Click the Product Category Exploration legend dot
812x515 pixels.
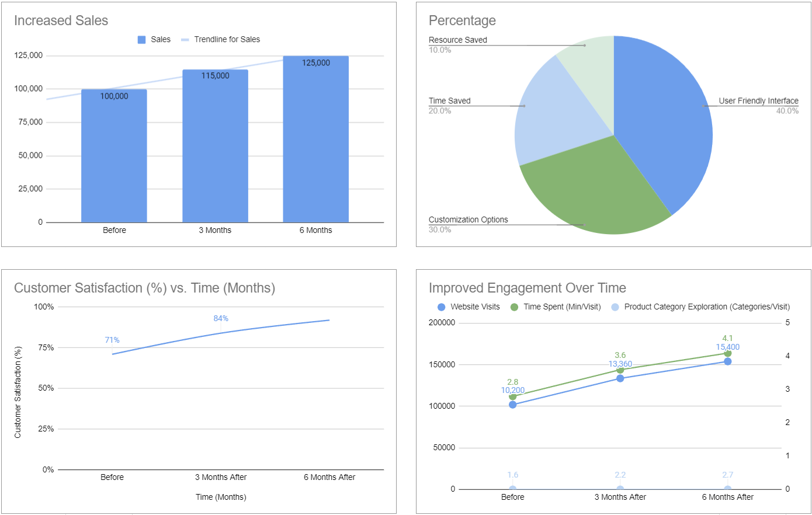coord(615,307)
